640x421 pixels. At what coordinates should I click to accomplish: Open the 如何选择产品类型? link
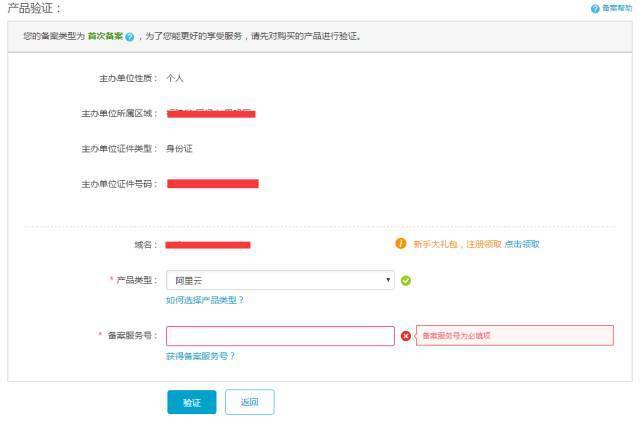pos(205,300)
